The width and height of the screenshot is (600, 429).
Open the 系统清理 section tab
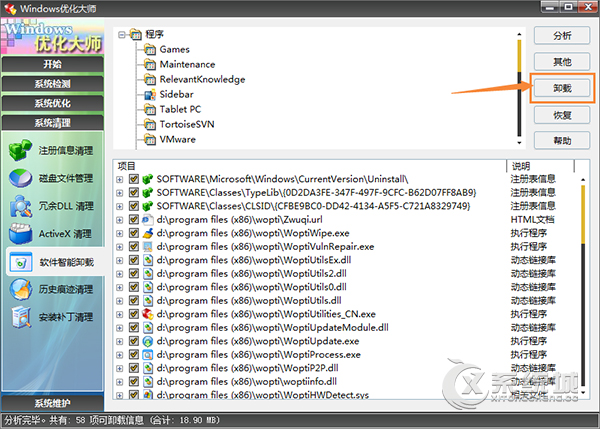click(x=52, y=123)
